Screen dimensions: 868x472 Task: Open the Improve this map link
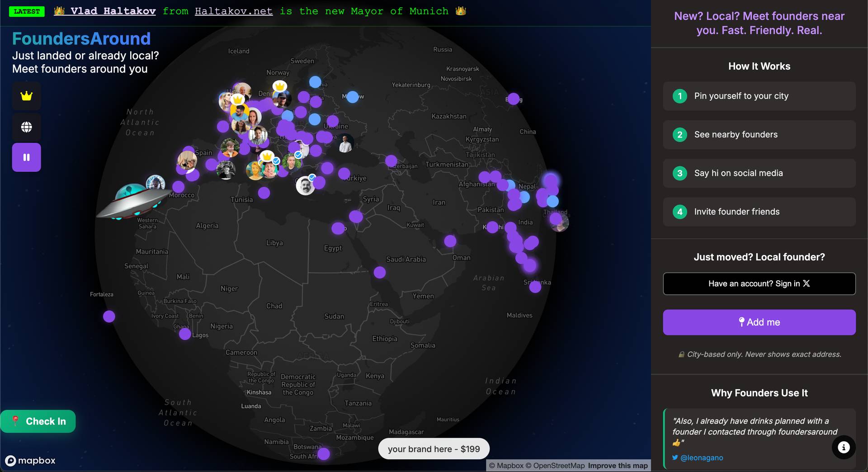(618, 466)
